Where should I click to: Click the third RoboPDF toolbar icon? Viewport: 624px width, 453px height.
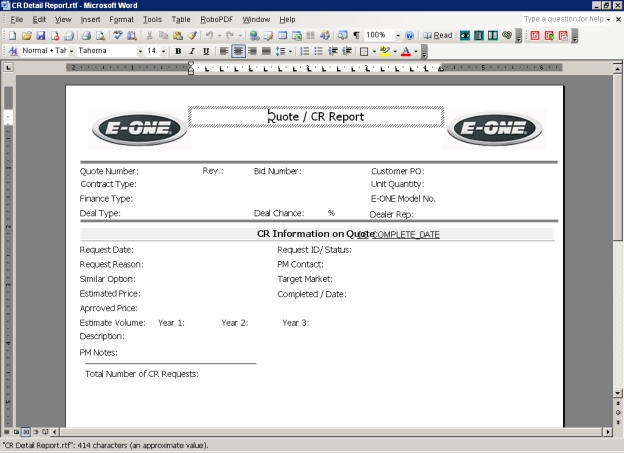coord(563,35)
